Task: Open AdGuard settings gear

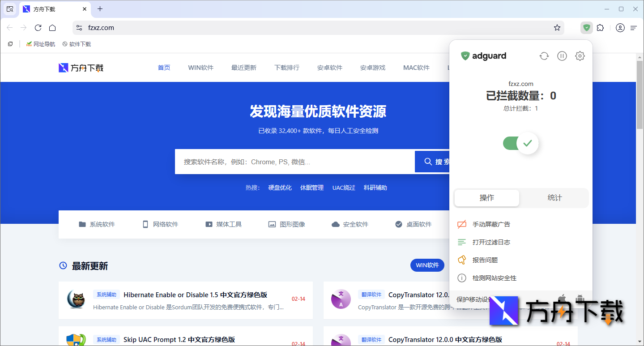Action: [580, 56]
